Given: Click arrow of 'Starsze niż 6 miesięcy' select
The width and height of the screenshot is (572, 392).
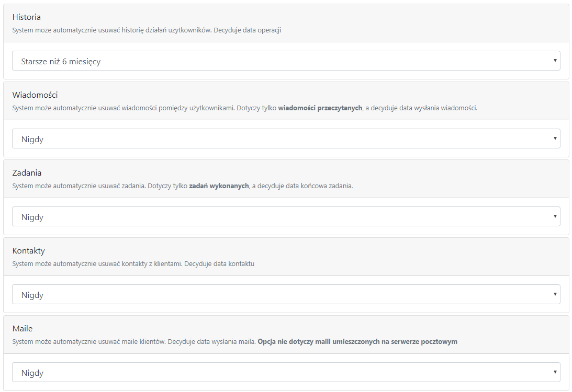Looking at the screenshot, I should (x=555, y=61).
